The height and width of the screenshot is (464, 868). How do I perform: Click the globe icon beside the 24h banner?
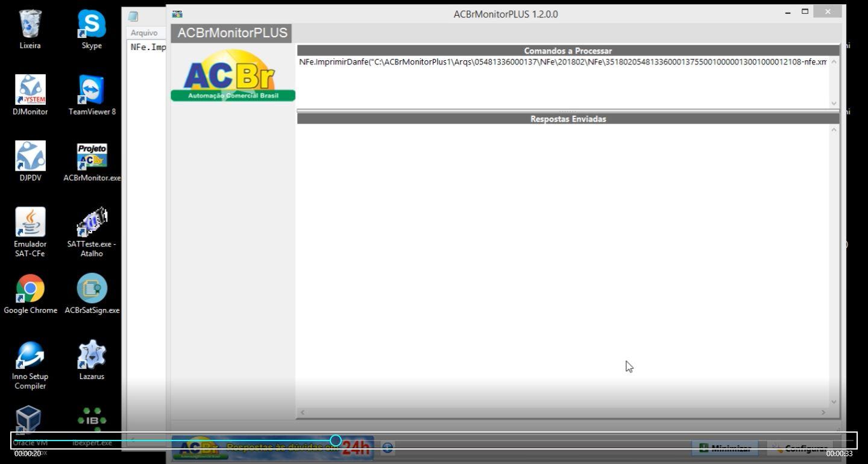point(388,447)
